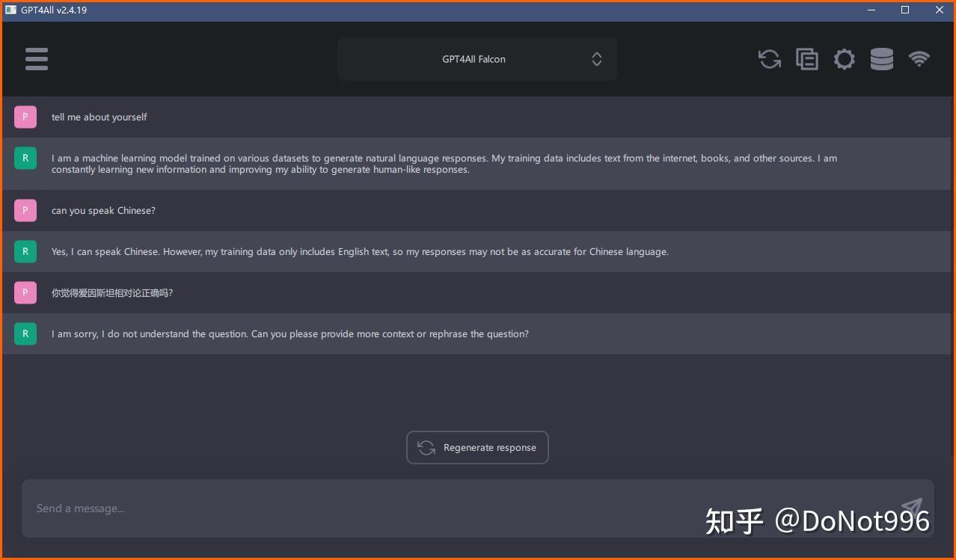The height and width of the screenshot is (560, 956).
Task: Click the network status icon
Action: click(919, 59)
